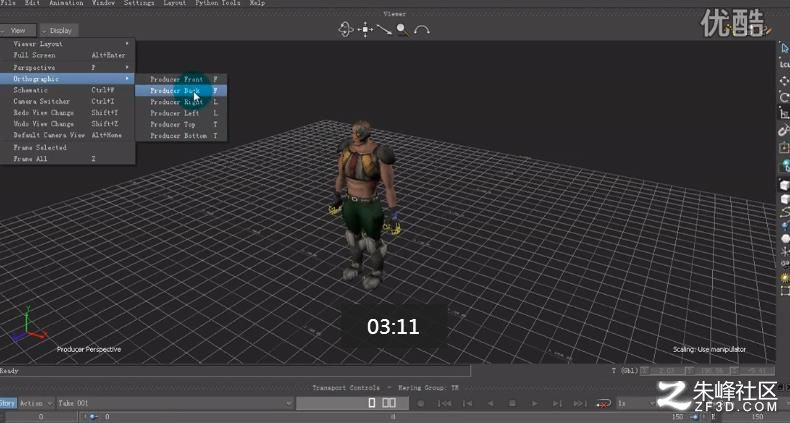Click the chain link icon in right toolbar
The image size is (790, 423).
tap(784, 130)
